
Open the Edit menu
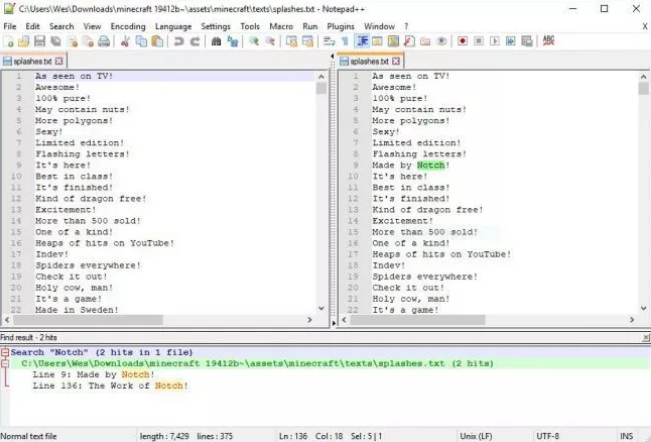pos(32,26)
